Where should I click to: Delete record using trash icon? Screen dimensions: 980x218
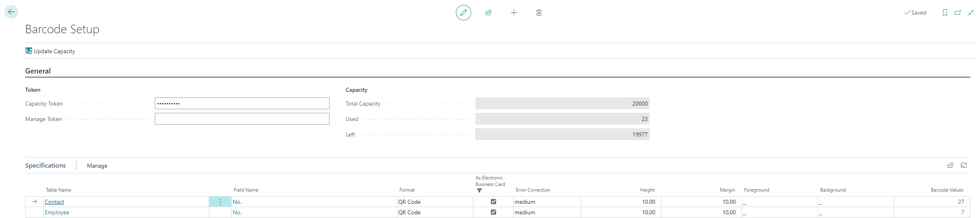pyautogui.click(x=539, y=13)
